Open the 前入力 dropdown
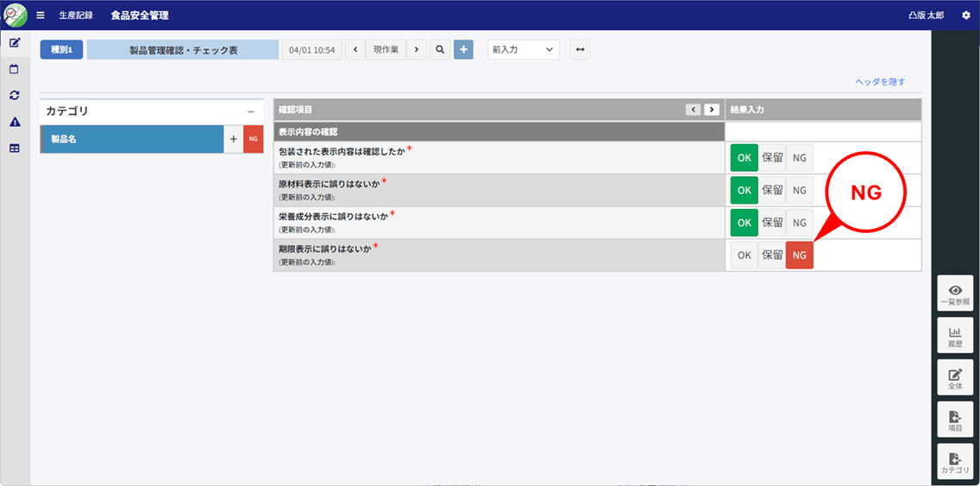The image size is (980, 486). click(x=523, y=50)
